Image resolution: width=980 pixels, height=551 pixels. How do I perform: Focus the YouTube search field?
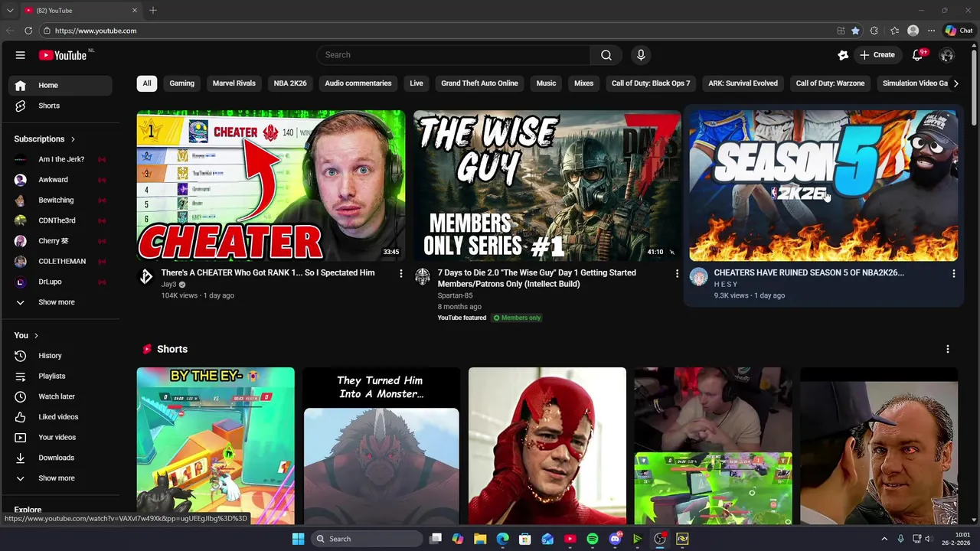click(x=453, y=55)
